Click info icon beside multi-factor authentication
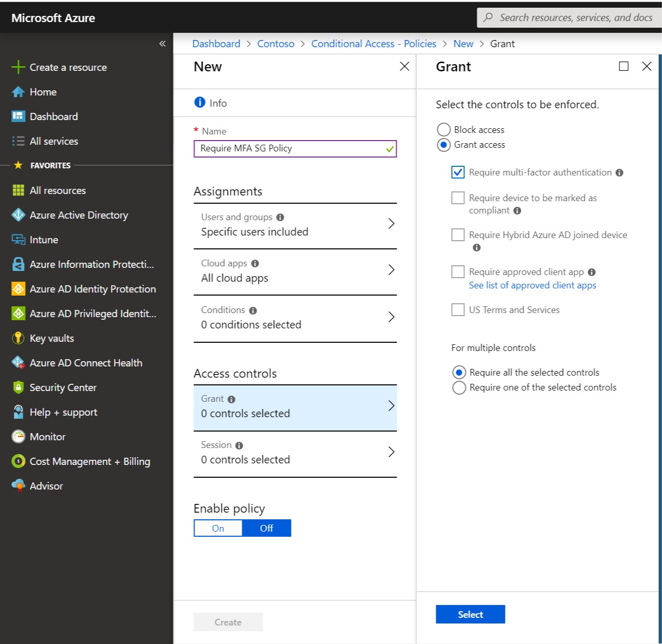Image resolution: width=662 pixels, height=644 pixels. click(x=619, y=173)
